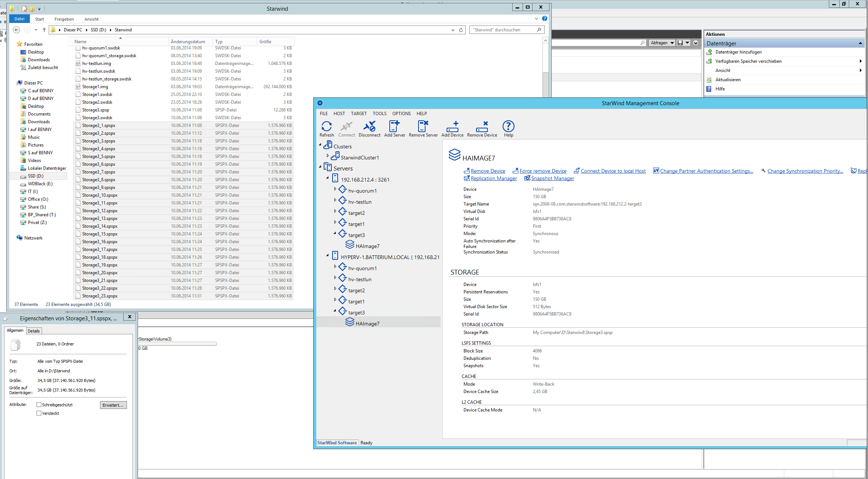Open the OPTIONS menu
This screenshot has width=868, height=479.
(401, 114)
